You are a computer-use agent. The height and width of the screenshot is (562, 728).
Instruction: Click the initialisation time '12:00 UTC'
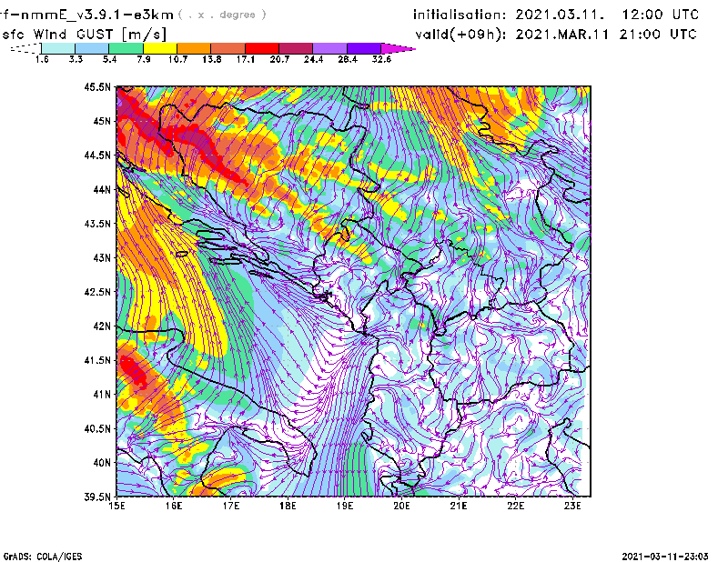[x=661, y=15]
